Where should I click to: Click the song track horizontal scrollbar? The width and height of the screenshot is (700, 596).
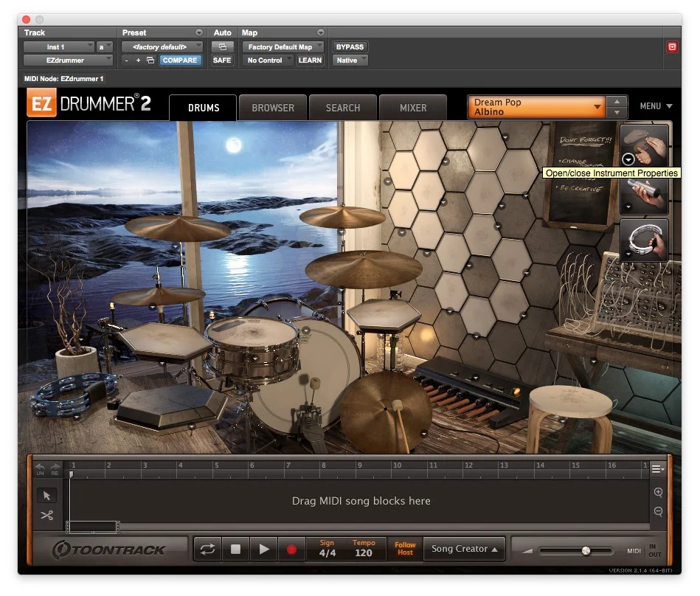click(x=93, y=527)
